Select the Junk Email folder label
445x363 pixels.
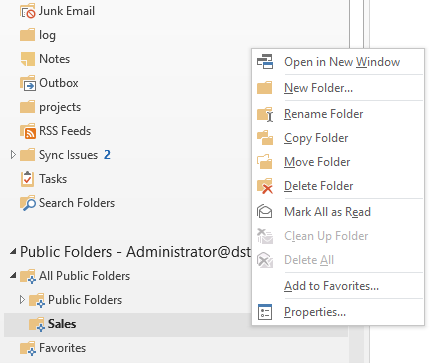(67, 11)
